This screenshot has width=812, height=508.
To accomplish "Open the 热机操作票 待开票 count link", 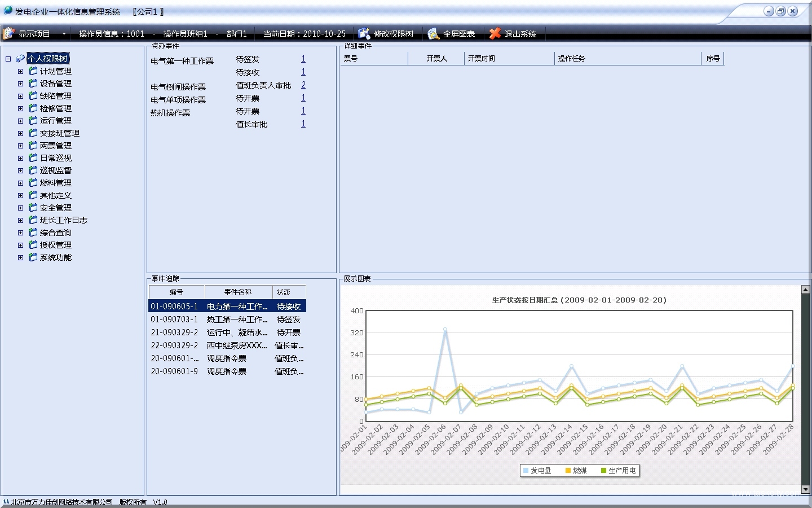I will click(303, 111).
